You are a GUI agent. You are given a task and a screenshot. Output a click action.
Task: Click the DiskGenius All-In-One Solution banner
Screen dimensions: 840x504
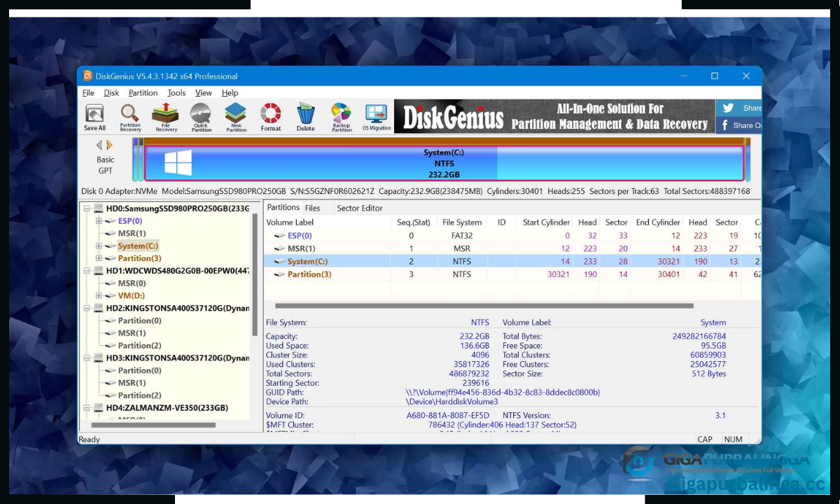(554, 116)
